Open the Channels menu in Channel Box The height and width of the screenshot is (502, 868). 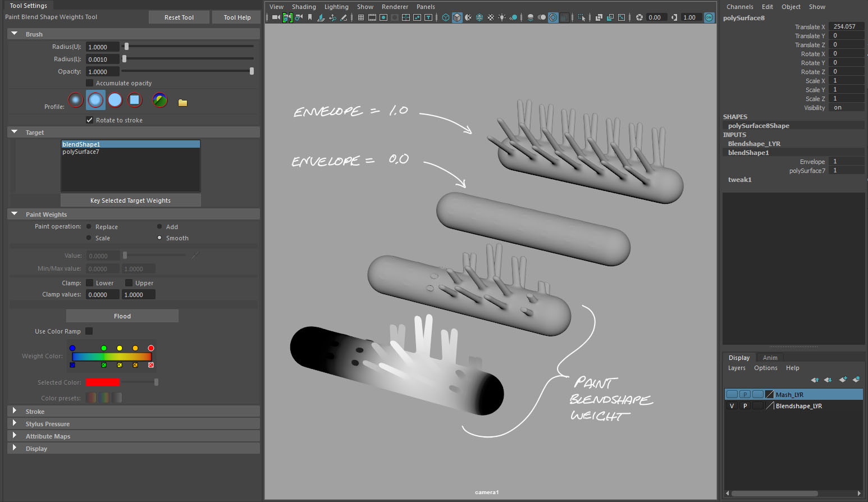tap(739, 7)
